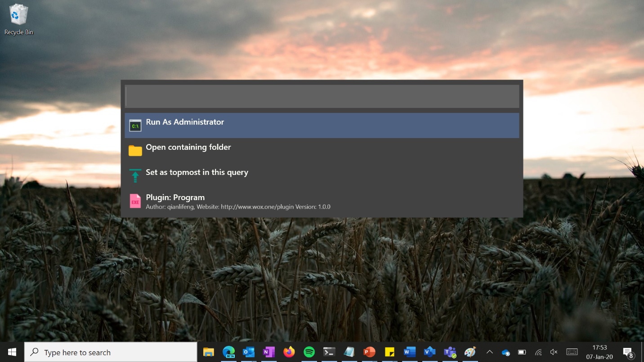Open the Windows Start menu

tap(12, 352)
